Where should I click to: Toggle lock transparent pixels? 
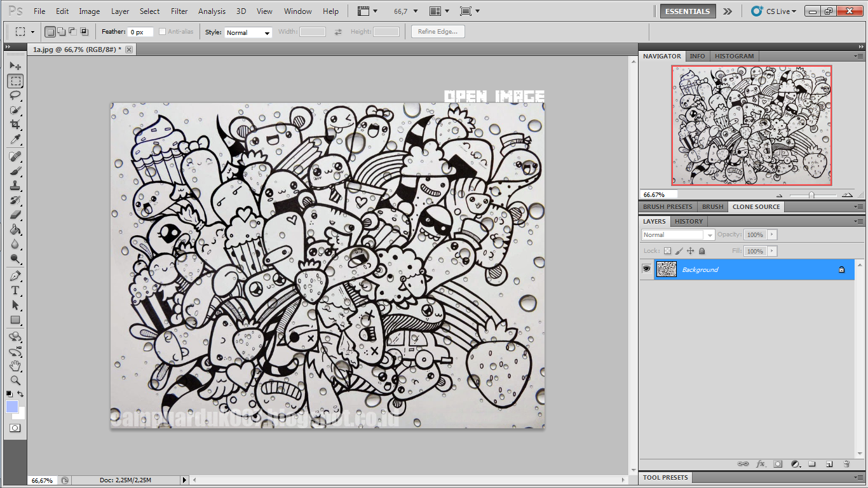pyautogui.click(x=667, y=251)
